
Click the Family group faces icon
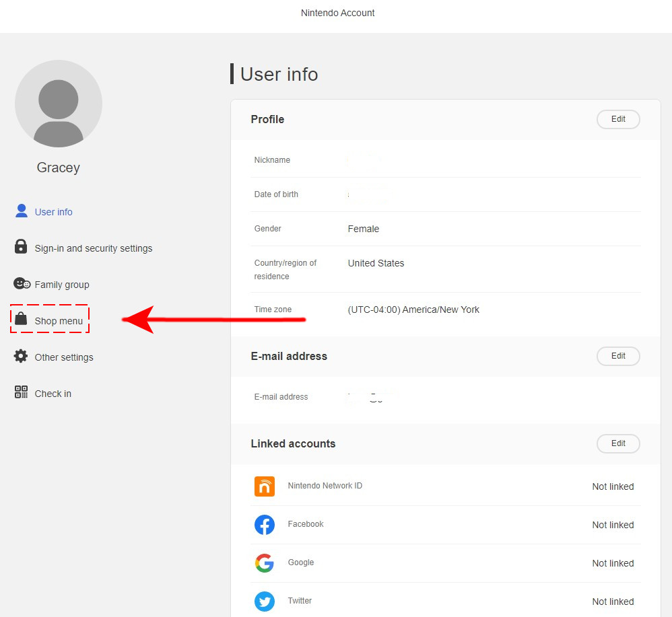[22, 283]
